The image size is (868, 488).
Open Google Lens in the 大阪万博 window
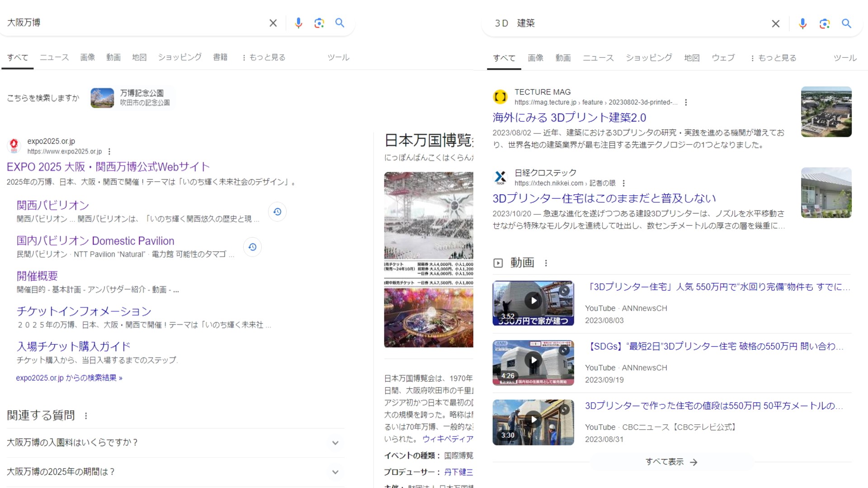click(319, 23)
